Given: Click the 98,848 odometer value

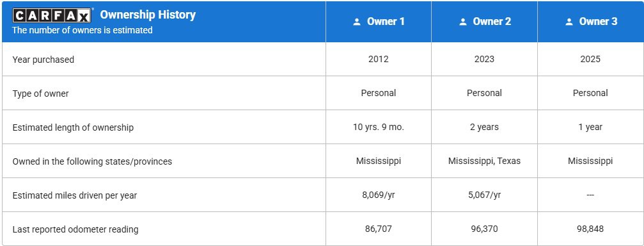Looking at the screenshot, I should (x=590, y=229).
